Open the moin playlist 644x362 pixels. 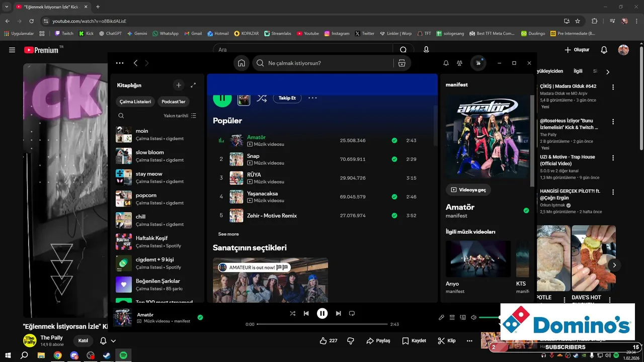point(157,135)
